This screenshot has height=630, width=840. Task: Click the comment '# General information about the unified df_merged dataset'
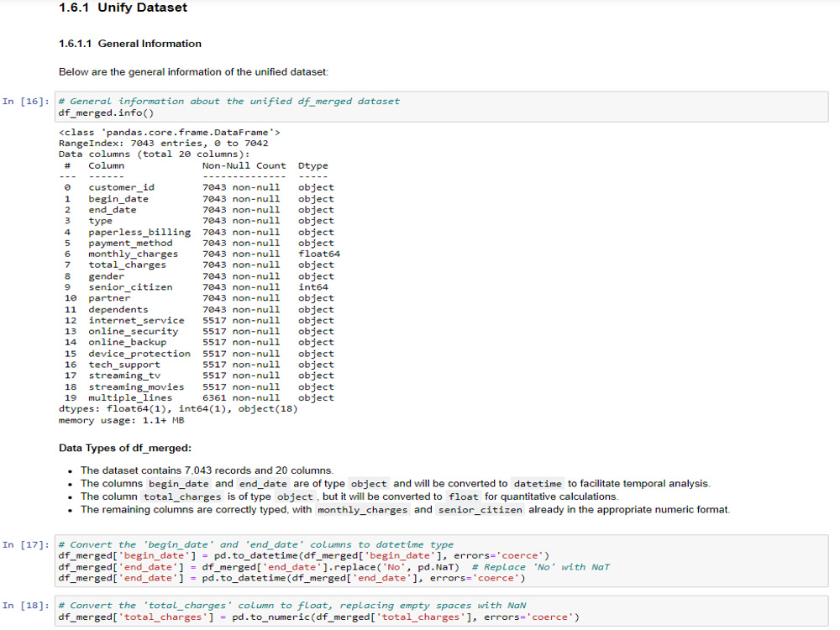(228, 102)
